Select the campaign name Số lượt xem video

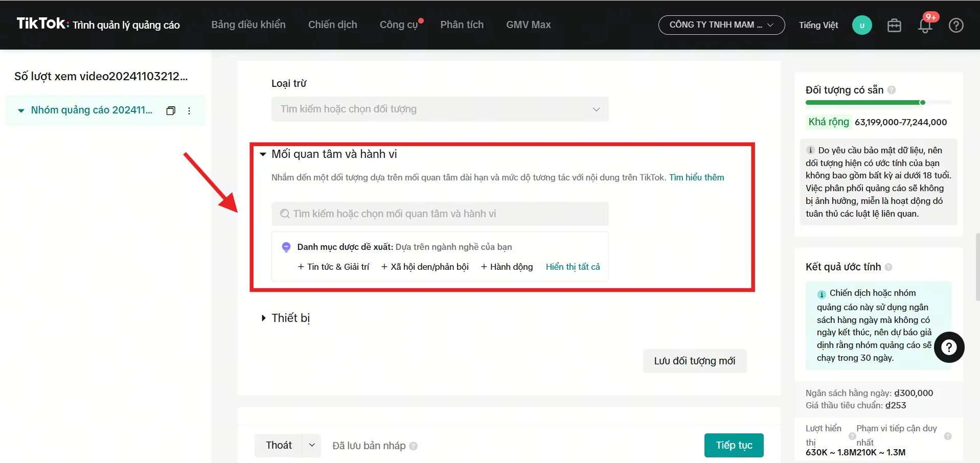101,76
